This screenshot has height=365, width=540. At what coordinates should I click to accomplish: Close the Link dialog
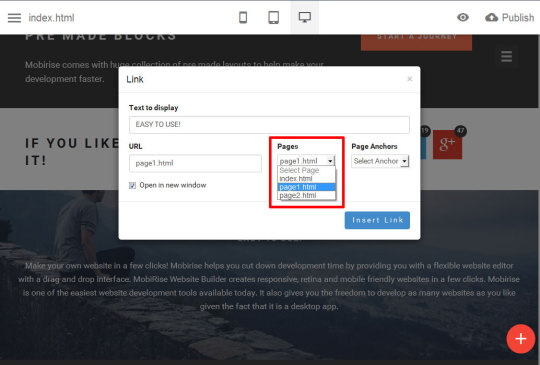409,79
